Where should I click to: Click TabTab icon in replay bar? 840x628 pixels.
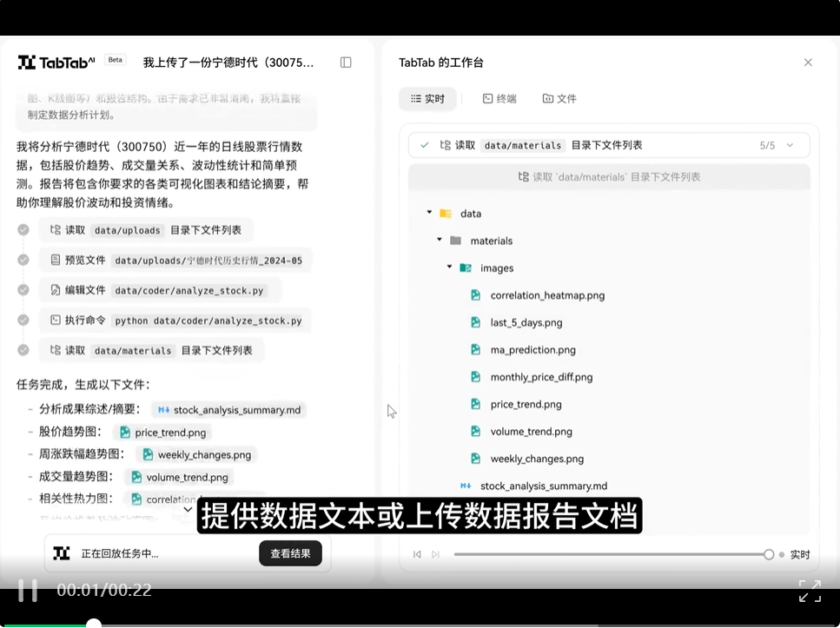point(62,553)
